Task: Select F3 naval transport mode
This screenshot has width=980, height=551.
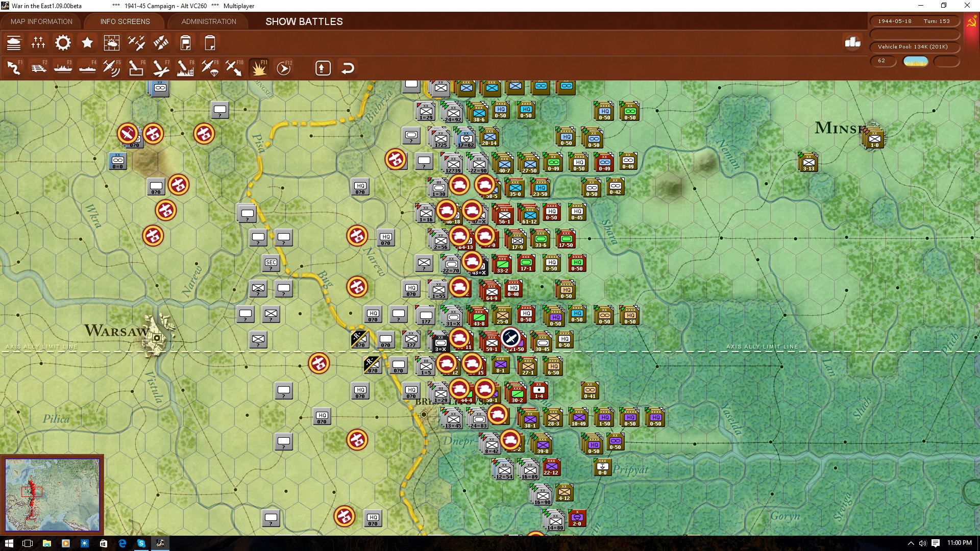Action: pyautogui.click(x=63, y=68)
